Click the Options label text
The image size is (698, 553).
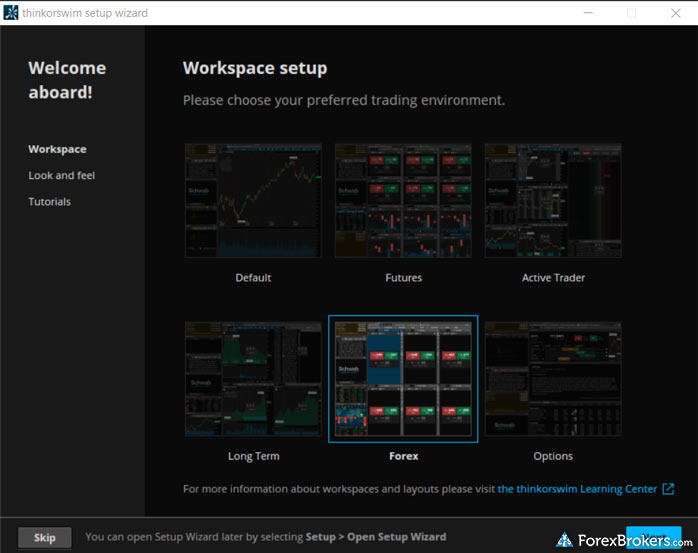[553, 456]
